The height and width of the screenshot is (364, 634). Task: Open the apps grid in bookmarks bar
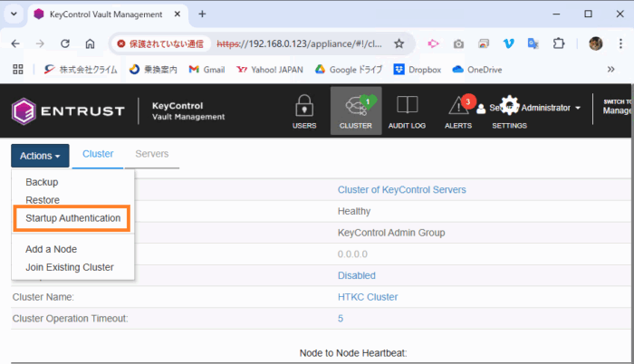click(18, 70)
